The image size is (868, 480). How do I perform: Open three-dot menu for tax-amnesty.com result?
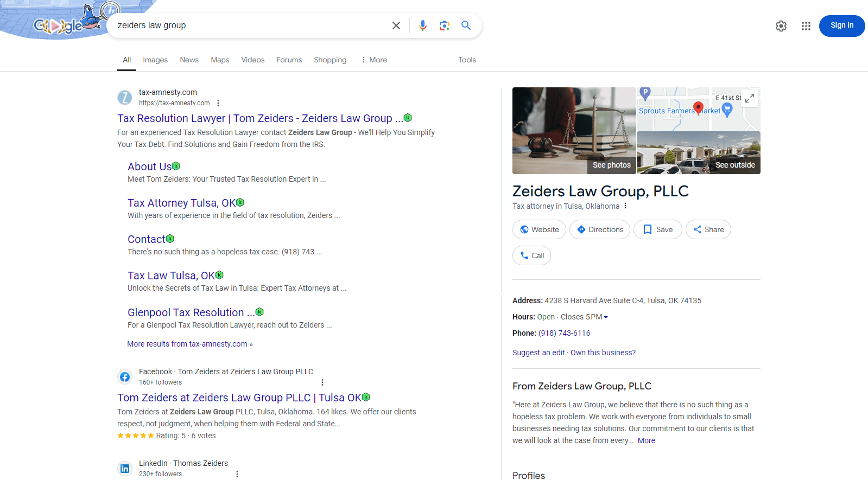point(218,103)
